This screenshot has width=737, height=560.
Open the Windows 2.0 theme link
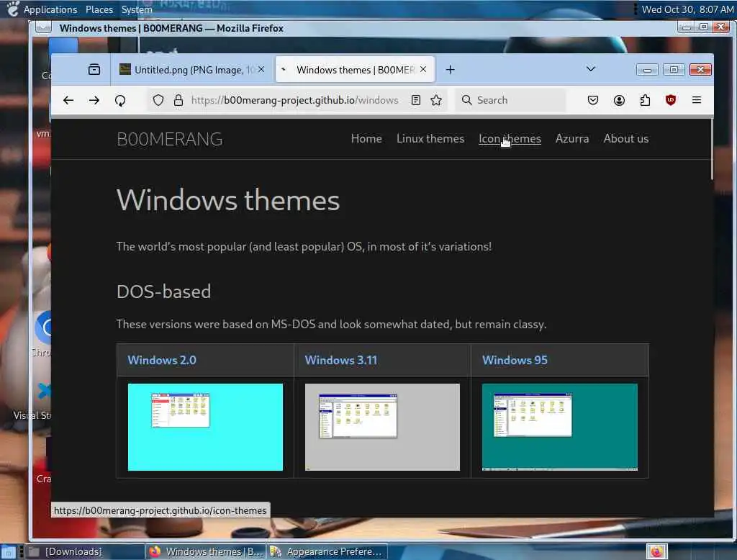coord(162,360)
